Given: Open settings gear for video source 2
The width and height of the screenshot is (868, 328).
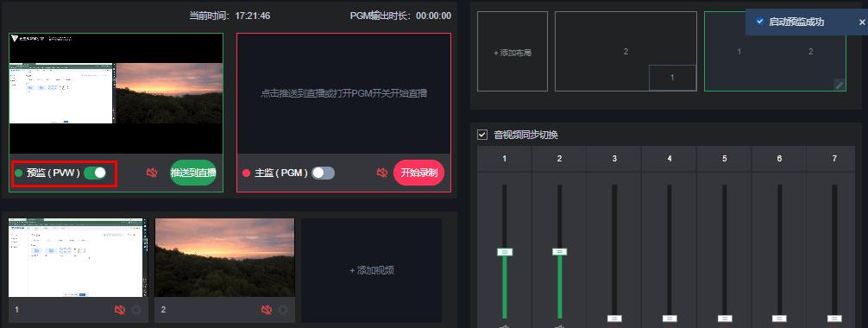Looking at the screenshot, I should coord(283,310).
